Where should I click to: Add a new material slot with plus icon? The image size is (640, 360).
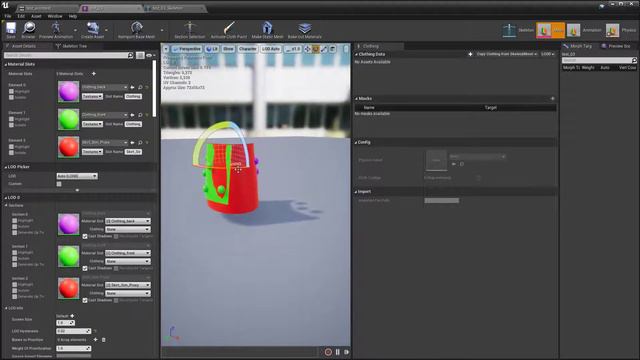(94, 74)
